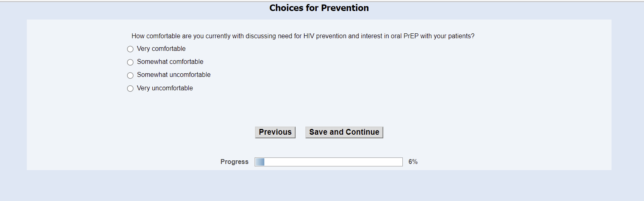Click the 'Somewhat uncomfortable' answer label text
Image resolution: width=644 pixels, height=201 pixels.
point(174,75)
